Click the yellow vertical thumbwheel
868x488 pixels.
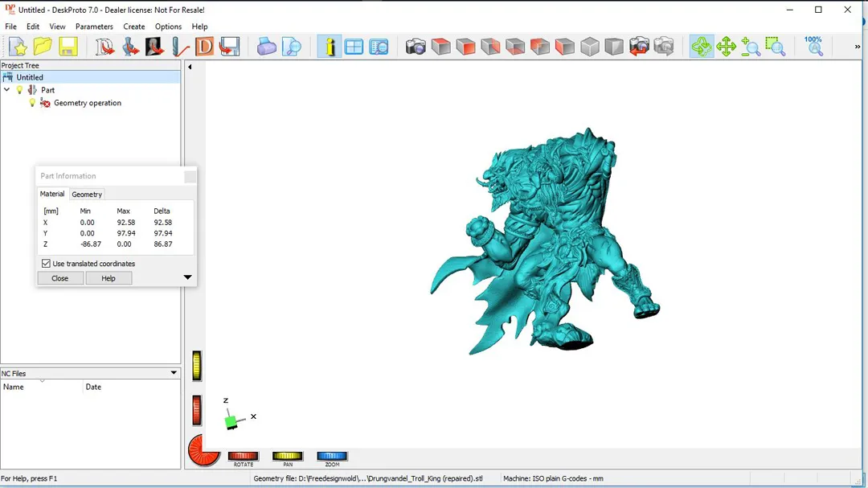click(x=197, y=366)
